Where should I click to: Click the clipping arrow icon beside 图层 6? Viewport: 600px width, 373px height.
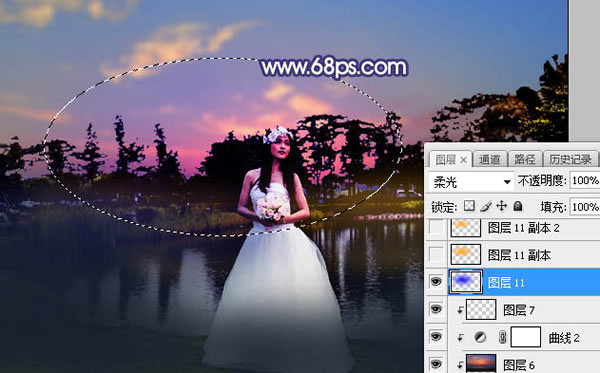pyautogui.click(x=460, y=365)
